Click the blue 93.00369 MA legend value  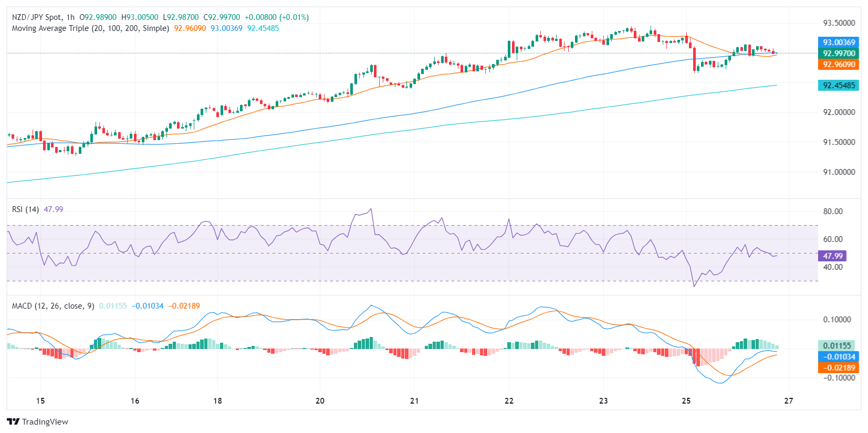(x=226, y=28)
